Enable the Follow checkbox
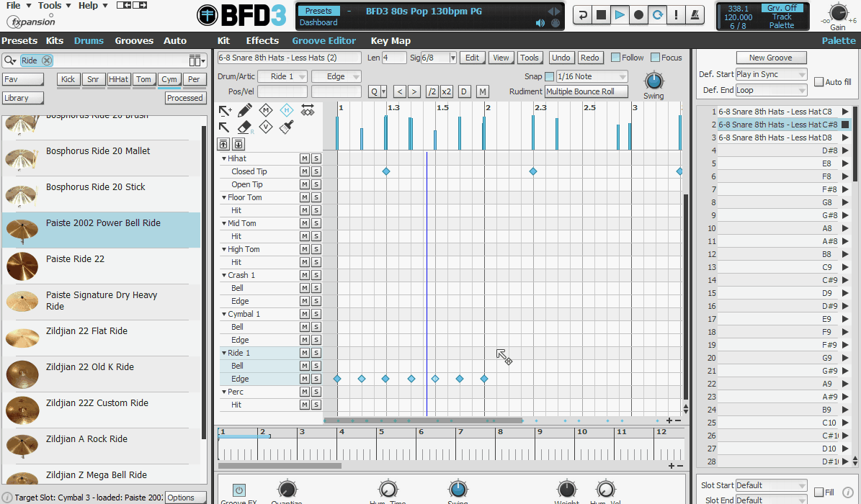 [615, 58]
